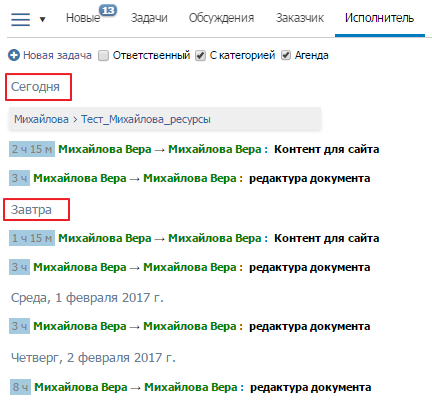The height and width of the screenshot is (404, 432).
Task: Open the notification badge showing 13
Action: (x=108, y=11)
